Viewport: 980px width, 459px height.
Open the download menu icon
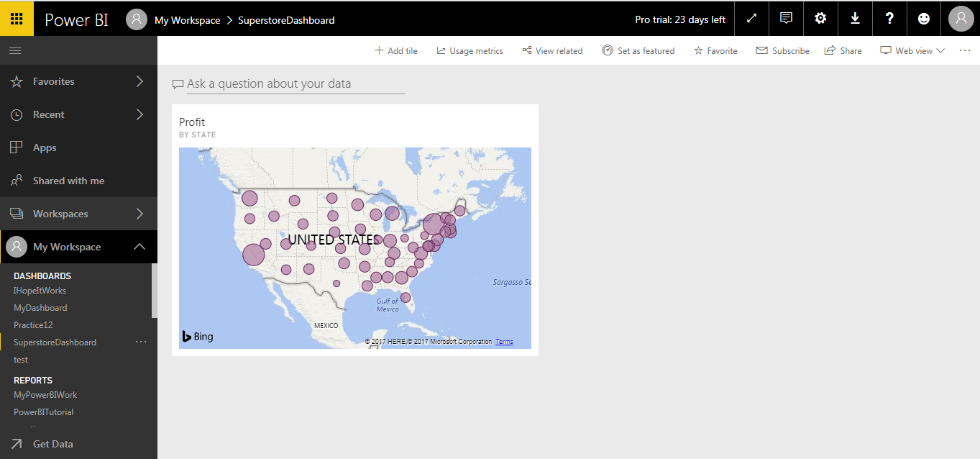855,19
